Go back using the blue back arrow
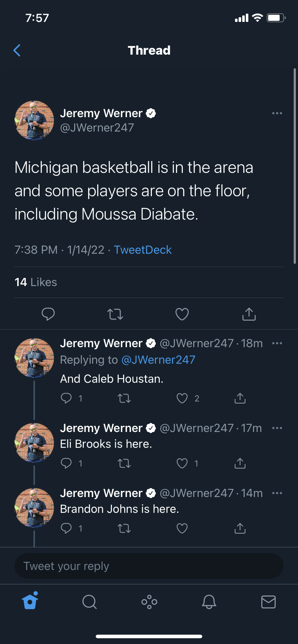This screenshot has width=298, height=644. tap(17, 50)
